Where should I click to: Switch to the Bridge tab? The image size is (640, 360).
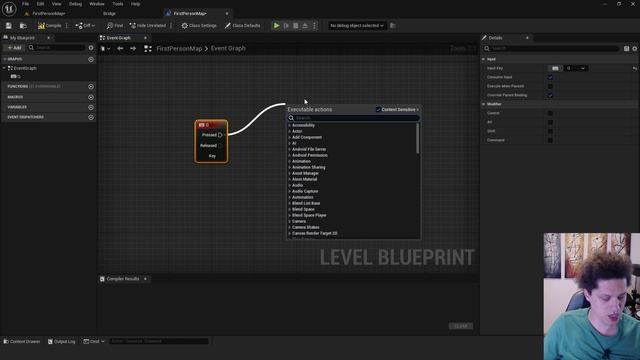pyautogui.click(x=109, y=13)
